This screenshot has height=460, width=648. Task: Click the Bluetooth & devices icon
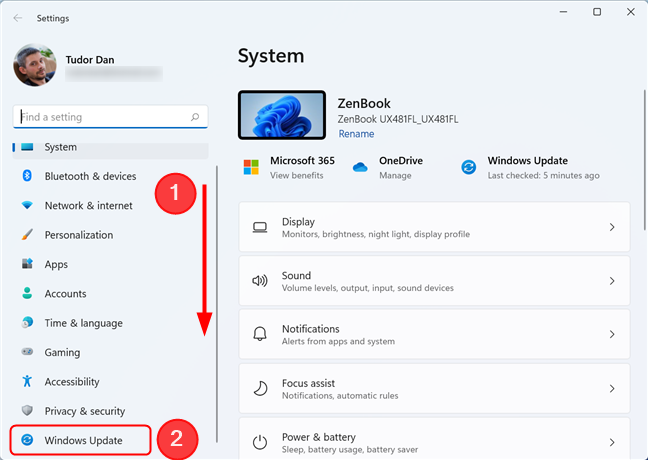27,176
